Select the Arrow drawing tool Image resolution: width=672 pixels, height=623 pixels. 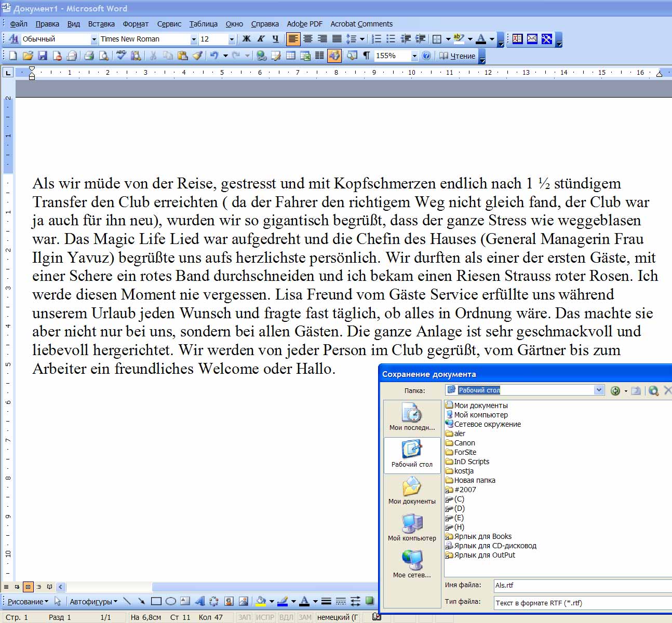click(141, 602)
